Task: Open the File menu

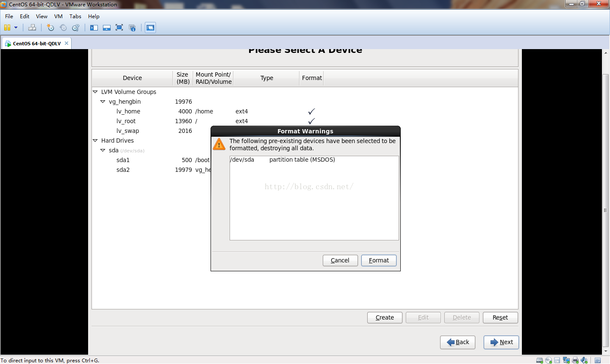Action: 9,16
